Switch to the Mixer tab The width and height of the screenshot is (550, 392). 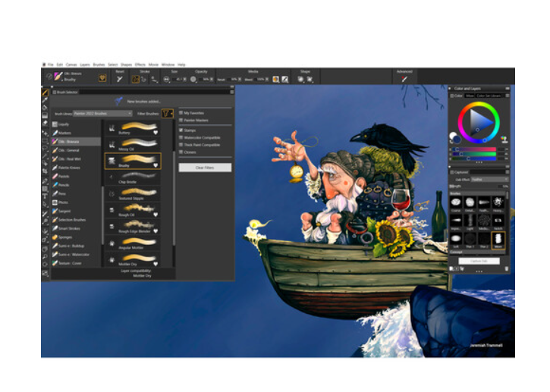point(470,96)
